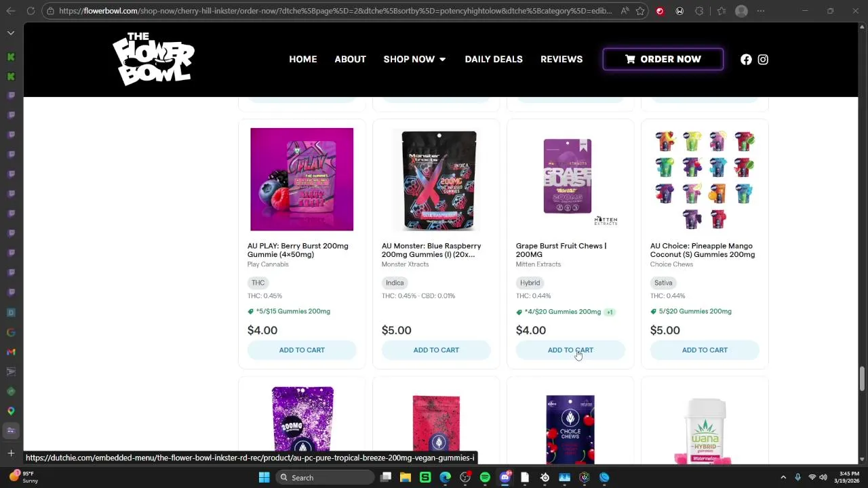Screen dimensions: 868x488
Task: Open the Flower Bowl Facebook page icon
Action: [x=746, y=60]
